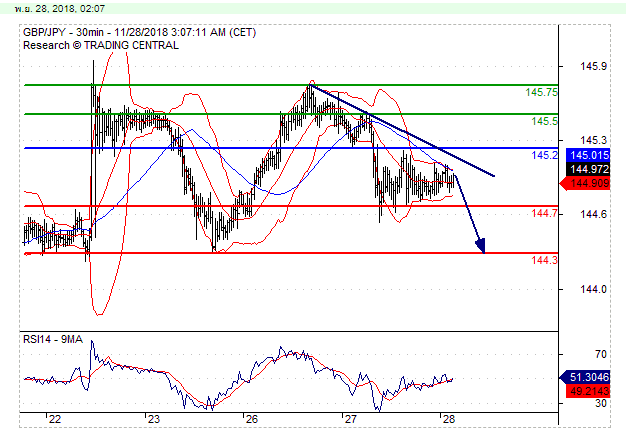Click the blue RSI value 51.3046

(588, 377)
